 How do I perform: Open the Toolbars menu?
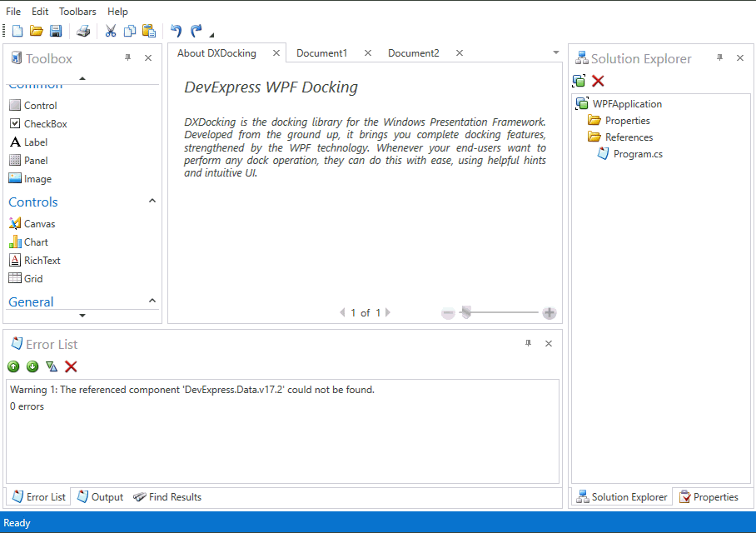(77, 11)
